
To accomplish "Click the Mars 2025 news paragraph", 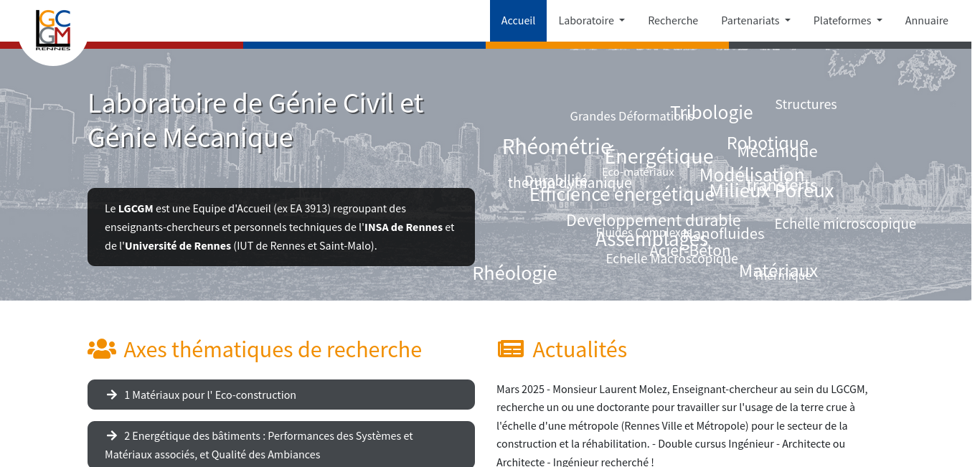I will [682, 425].
